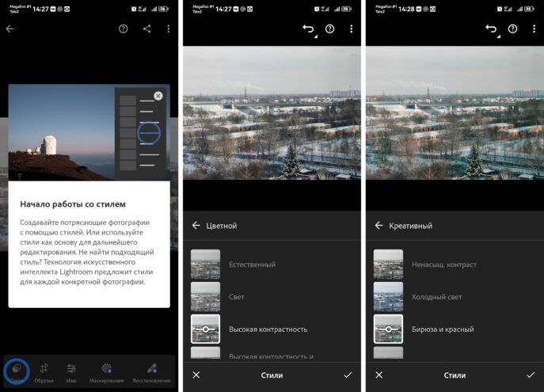
Task: Open help icon on the Цветной screen
Action: click(330, 29)
